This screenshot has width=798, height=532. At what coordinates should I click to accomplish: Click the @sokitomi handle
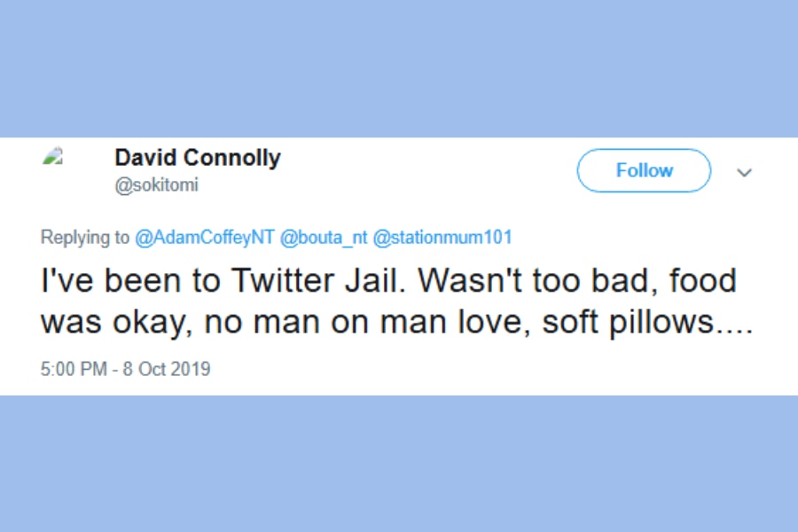click(x=157, y=185)
